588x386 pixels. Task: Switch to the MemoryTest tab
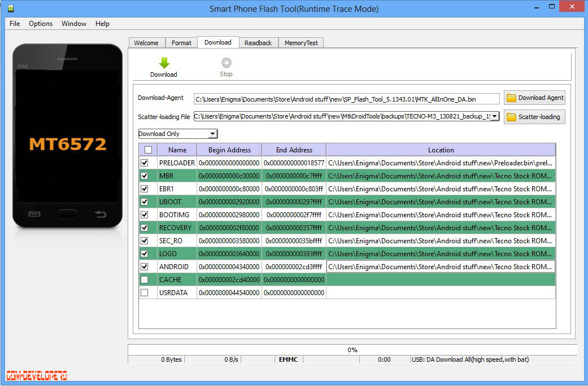(x=301, y=43)
